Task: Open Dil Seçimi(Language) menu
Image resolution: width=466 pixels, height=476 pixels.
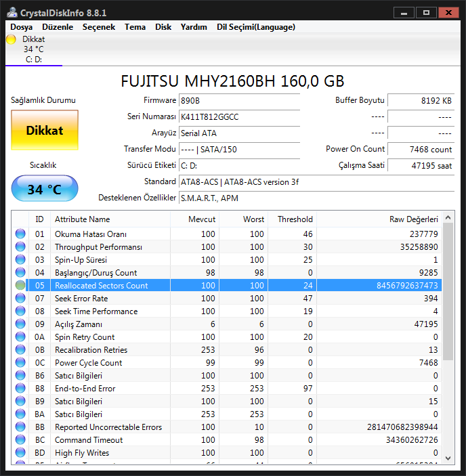Action: [x=255, y=27]
